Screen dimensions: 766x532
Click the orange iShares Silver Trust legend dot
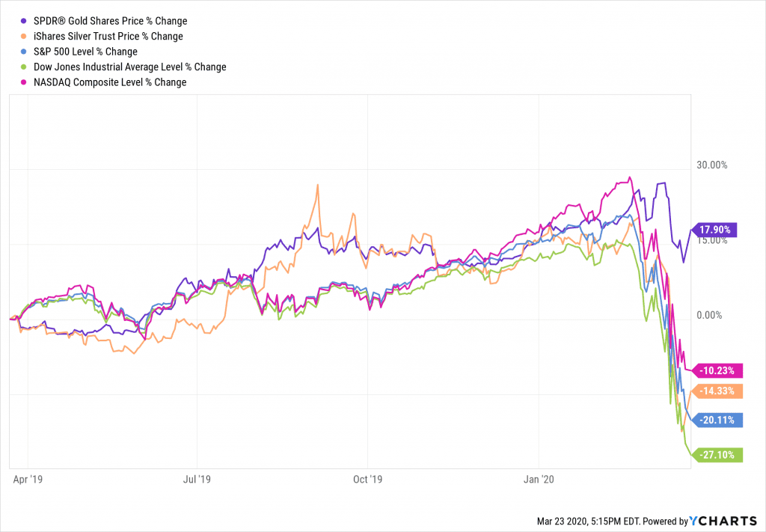(x=26, y=36)
